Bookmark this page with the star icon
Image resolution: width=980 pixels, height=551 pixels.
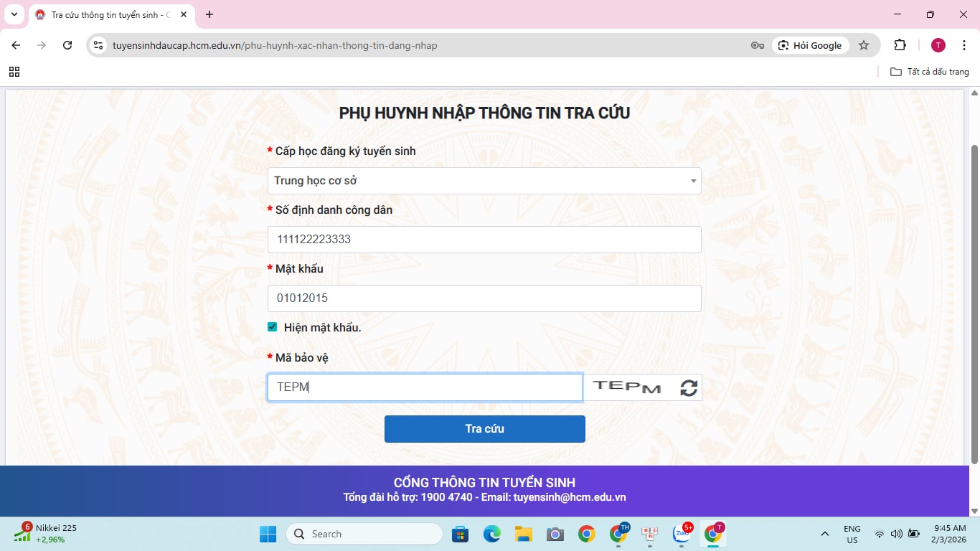[864, 45]
